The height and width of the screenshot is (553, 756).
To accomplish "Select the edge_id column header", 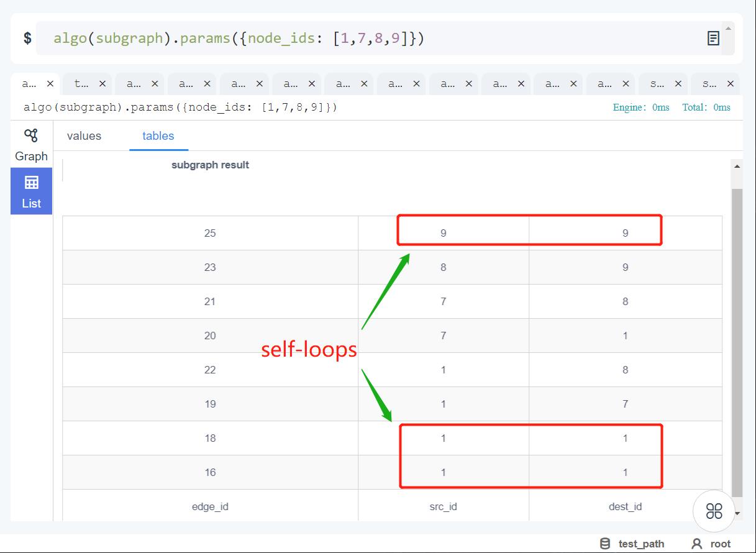I will [x=210, y=506].
